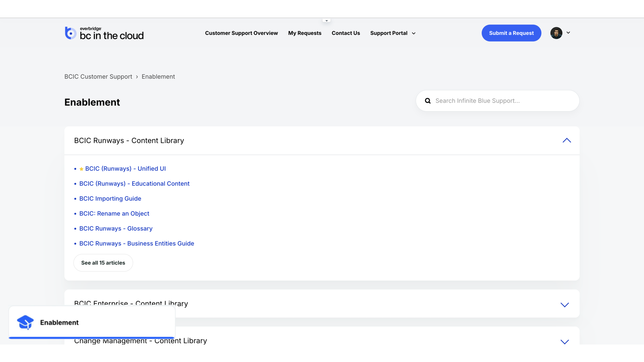Click the small collapse tab arrow at top
The height and width of the screenshot is (362, 644).
(326, 20)
